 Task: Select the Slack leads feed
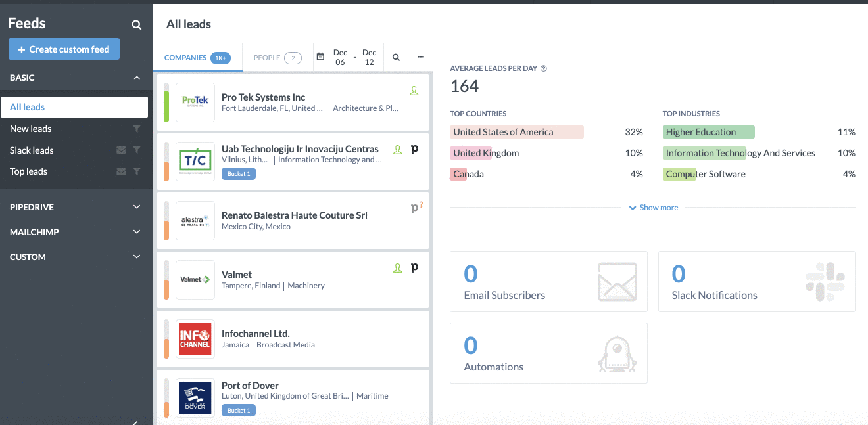(x=32, y=150)
